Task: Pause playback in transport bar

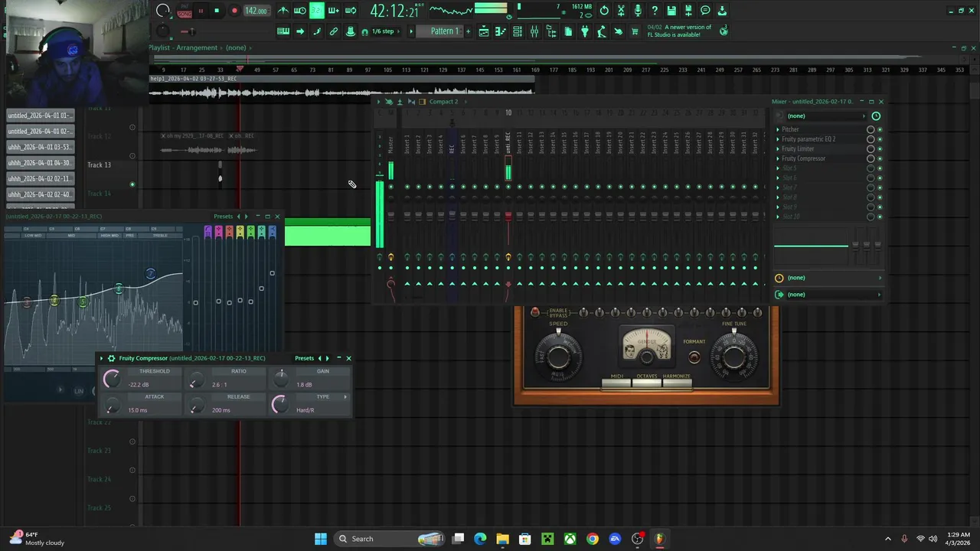Action: [x=201, y=11]
